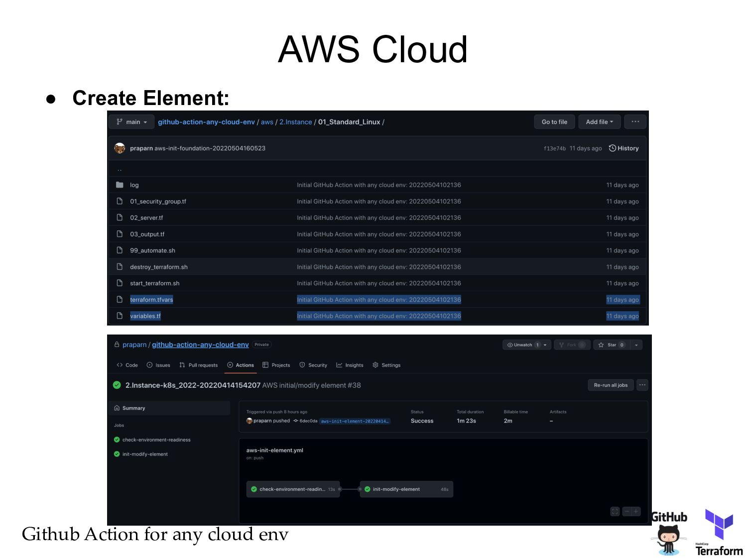Expand the Star lists dropdown arrow
This screenshot has height=560, width=747.
(x=636, y=345)
